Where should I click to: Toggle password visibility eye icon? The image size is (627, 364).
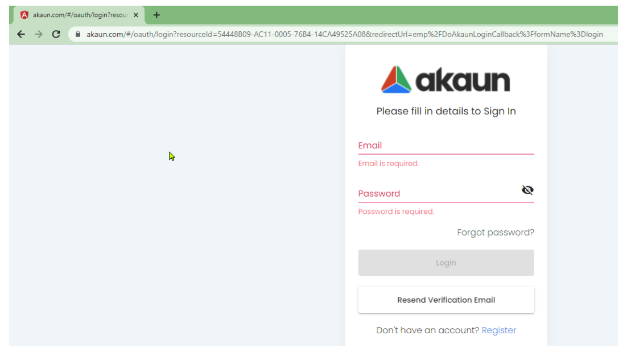(x=527, y=190)
